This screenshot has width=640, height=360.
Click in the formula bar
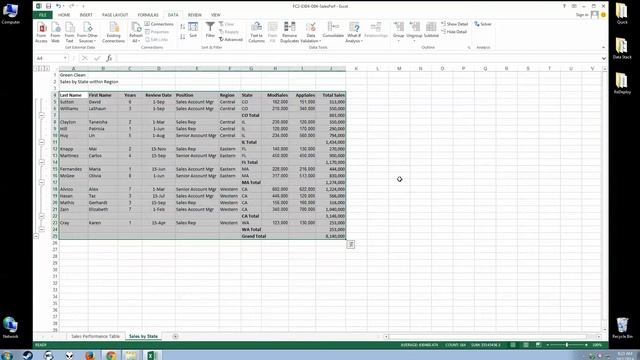pos(358,58)
